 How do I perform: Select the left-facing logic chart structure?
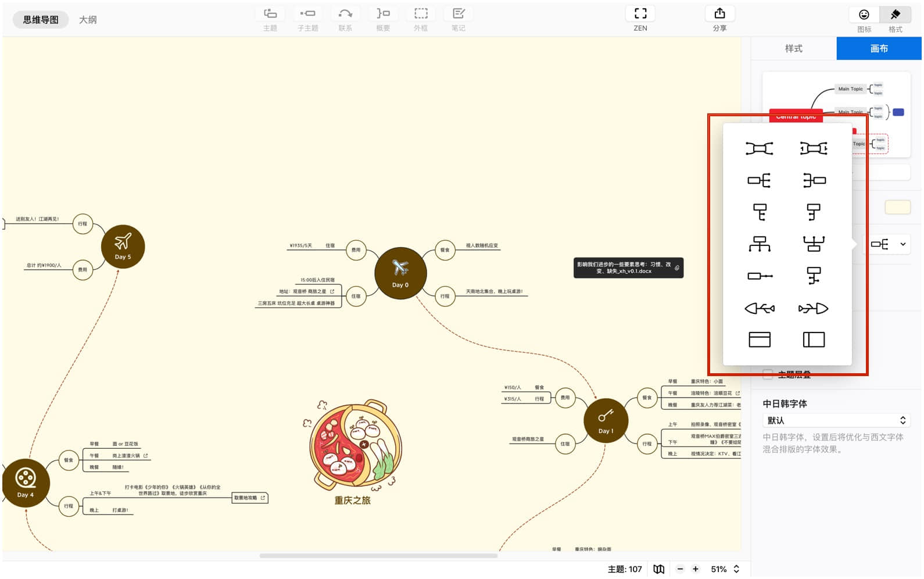pyautogui.click(x=813, y=181)
